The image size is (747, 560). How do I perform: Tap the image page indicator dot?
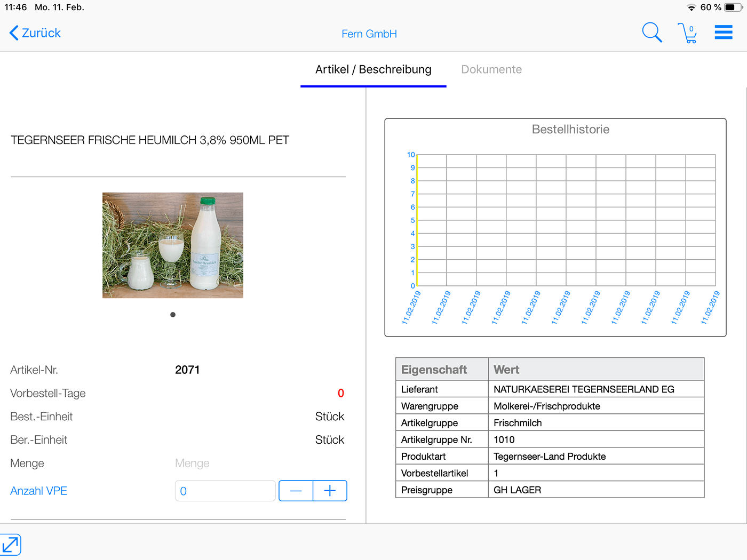click(173, 315)
